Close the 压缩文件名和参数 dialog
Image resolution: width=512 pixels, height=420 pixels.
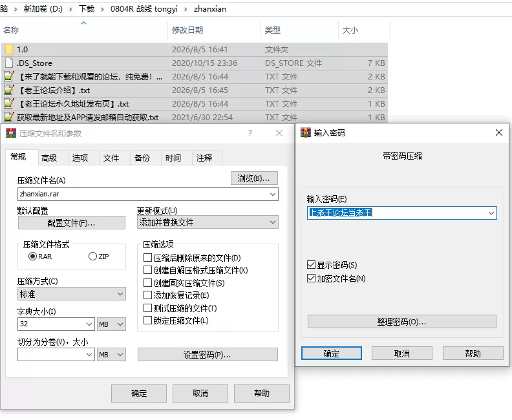pos(279,133)
